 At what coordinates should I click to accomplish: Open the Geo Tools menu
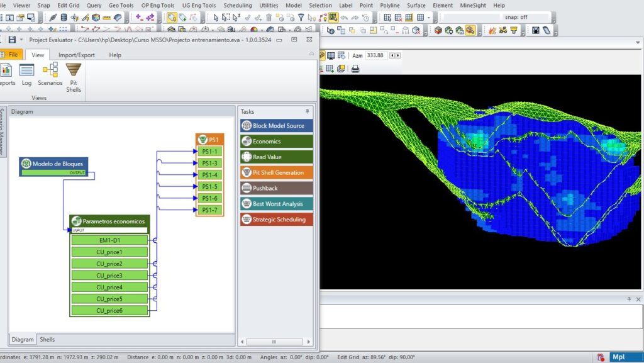pyautogui.click(x=121, y=5)
